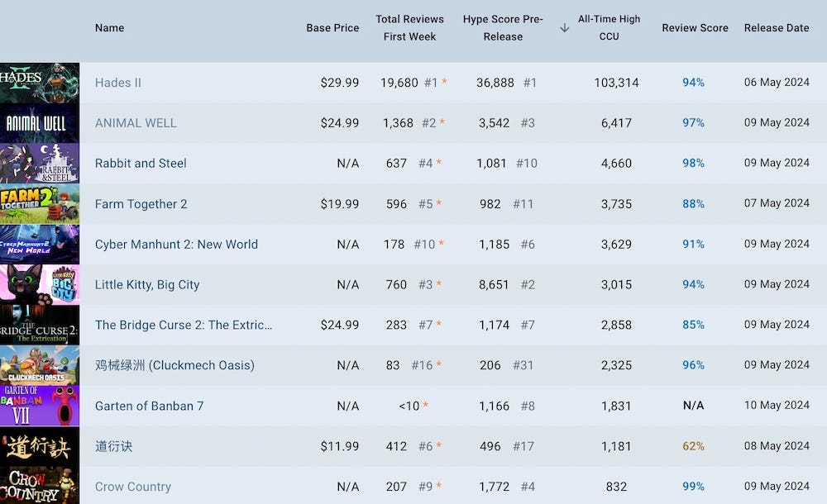Click the Garten of Banban VII thumbnail
Image resolution: width=827 pixels, height=504 pixels.
tap(40, 406)
